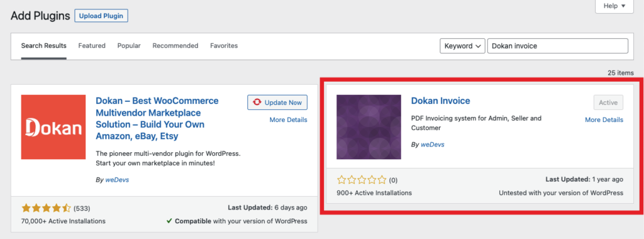The image size is (644, 239).
Task: Click the weDevs author link under Dokan marketplace
Action: click(117, 180)
